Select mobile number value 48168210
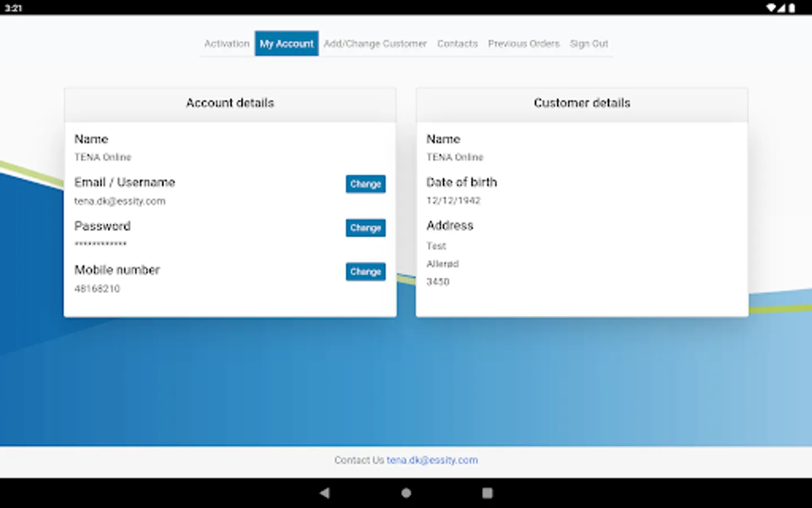This screenshot has height=508, width=812. (97, 288)
